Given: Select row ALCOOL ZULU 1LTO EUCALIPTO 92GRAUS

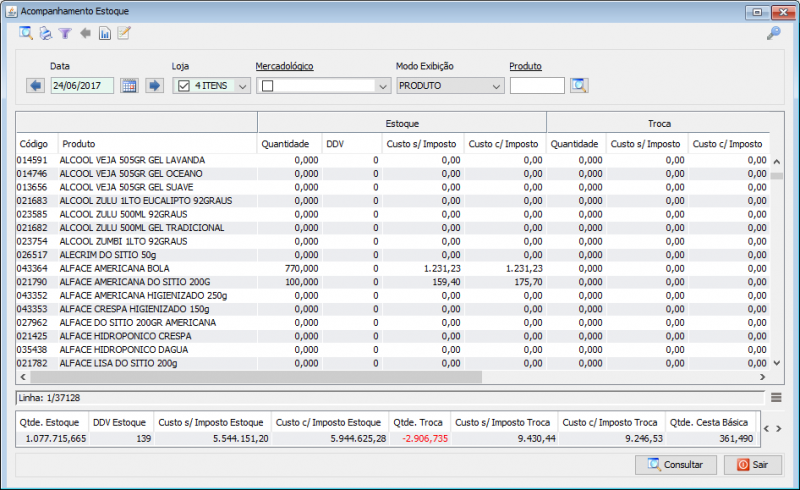Looking at the screenshot, I should pyautogui.click(x=393, y=201).
